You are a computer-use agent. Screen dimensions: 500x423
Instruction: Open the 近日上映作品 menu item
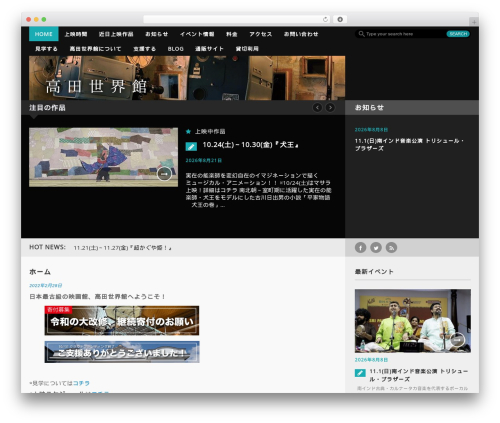point(116,34)
